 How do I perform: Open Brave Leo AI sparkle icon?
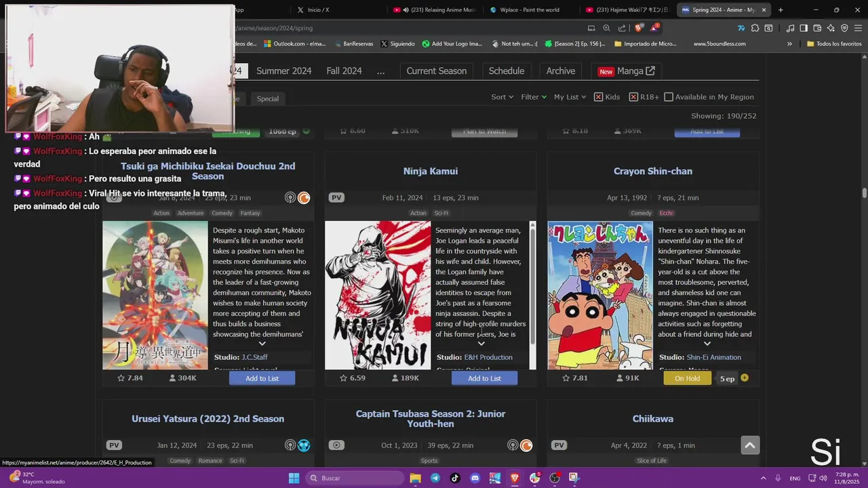point(831,28)
